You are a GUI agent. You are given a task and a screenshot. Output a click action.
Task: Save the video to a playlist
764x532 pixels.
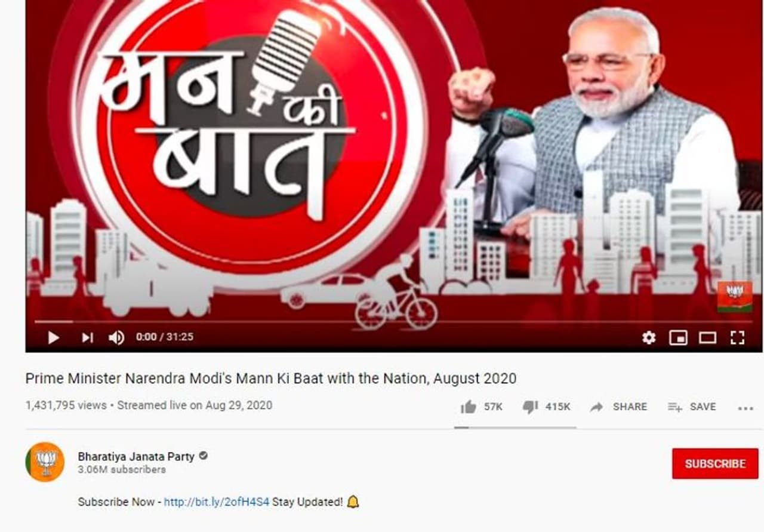692,407
